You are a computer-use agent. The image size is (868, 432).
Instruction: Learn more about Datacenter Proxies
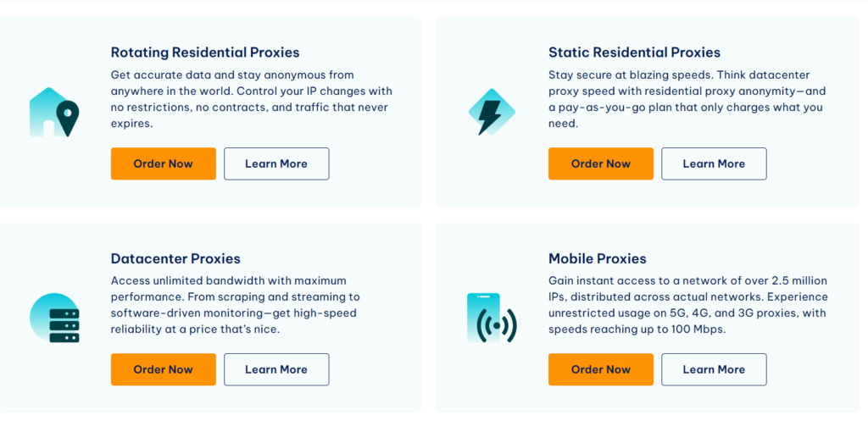276,369
